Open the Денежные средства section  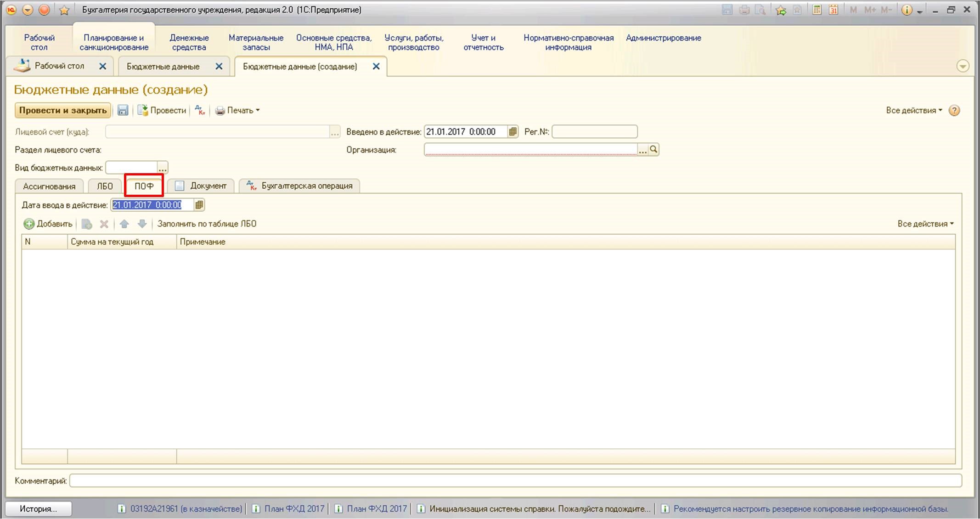pyautogui.click(x=189, y=42)
